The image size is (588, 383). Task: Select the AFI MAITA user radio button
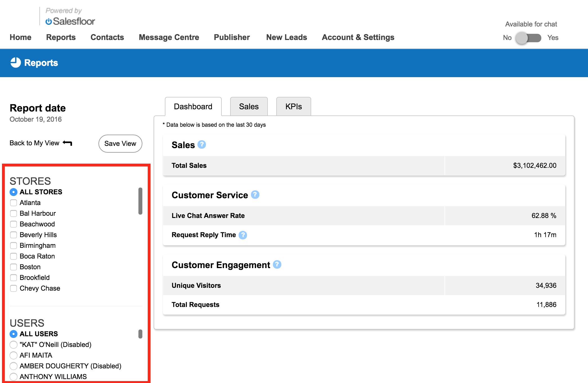pos(14,355)
